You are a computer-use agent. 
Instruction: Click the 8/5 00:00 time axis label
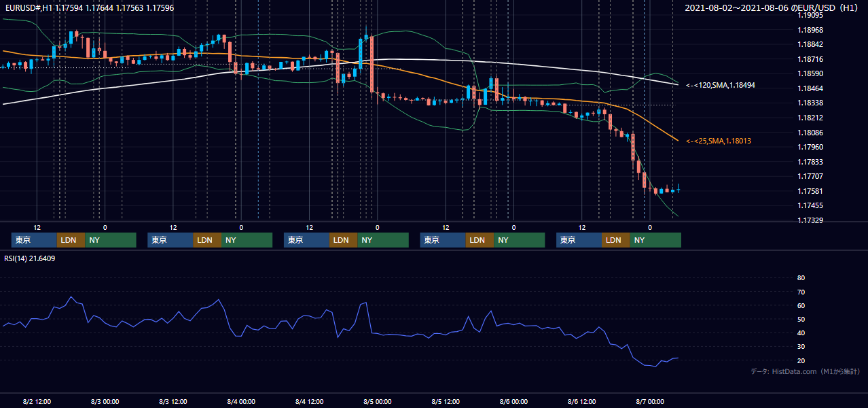[x=378, y=401]
